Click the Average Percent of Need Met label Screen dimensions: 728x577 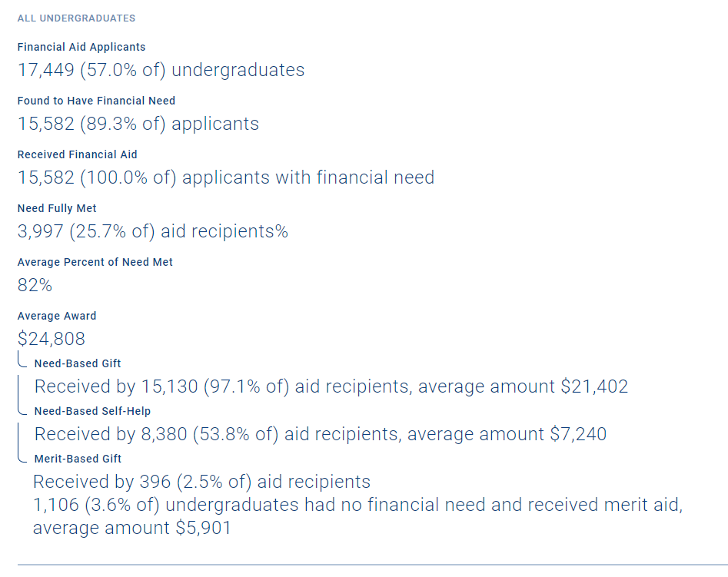pyautogui.click(x=95, y=262)
